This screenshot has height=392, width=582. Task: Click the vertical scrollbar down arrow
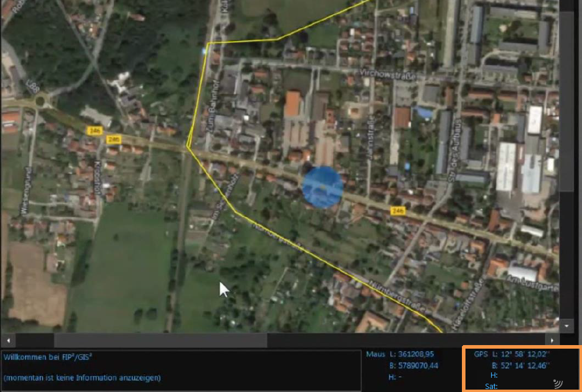pos(567,326)
